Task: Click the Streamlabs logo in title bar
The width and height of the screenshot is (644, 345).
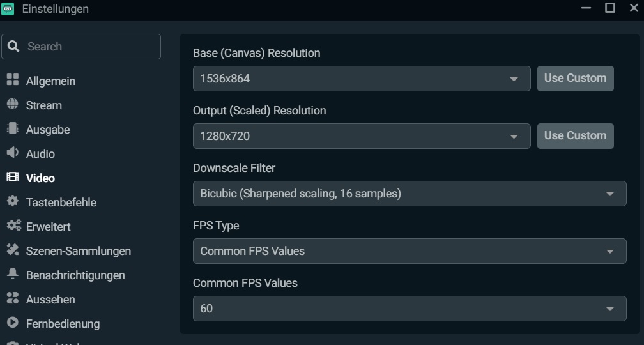Action: pos(8,9)
